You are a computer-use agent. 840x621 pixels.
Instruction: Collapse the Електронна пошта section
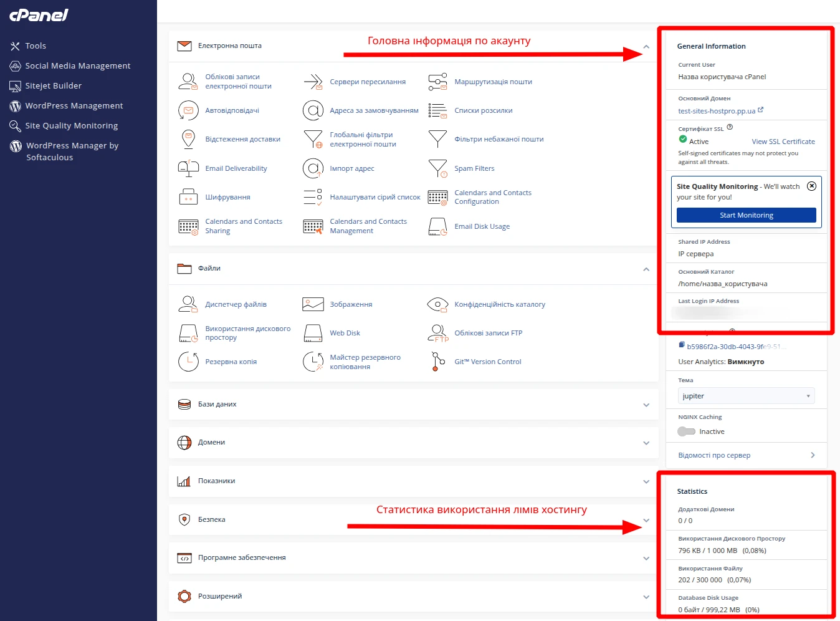(x=646, y=46)
